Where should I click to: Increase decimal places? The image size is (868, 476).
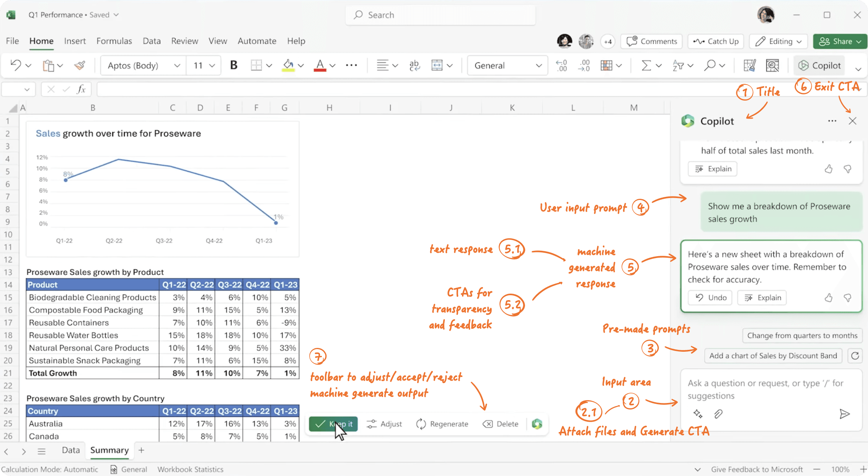click(584, 65)
